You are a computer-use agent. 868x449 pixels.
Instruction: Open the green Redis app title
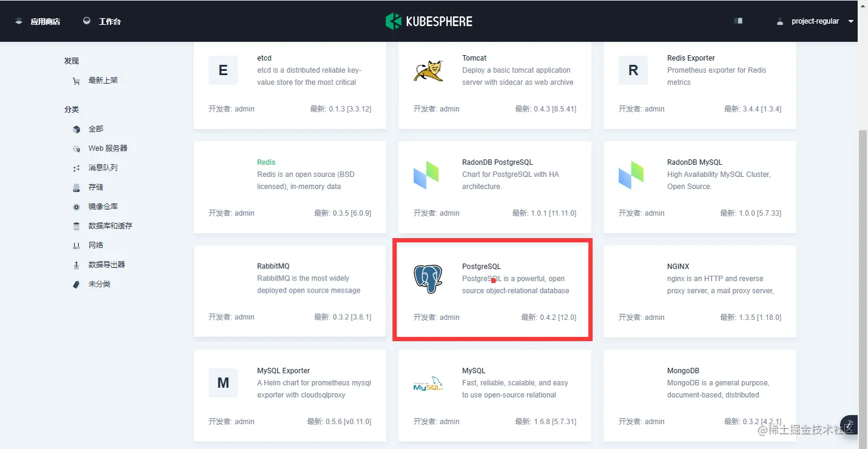point(266,162)
